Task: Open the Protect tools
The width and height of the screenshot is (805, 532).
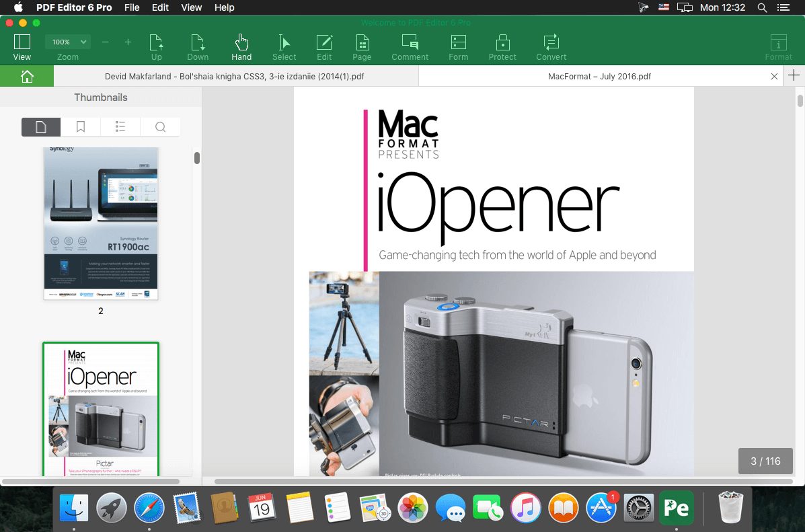Action: pos(502,47)
